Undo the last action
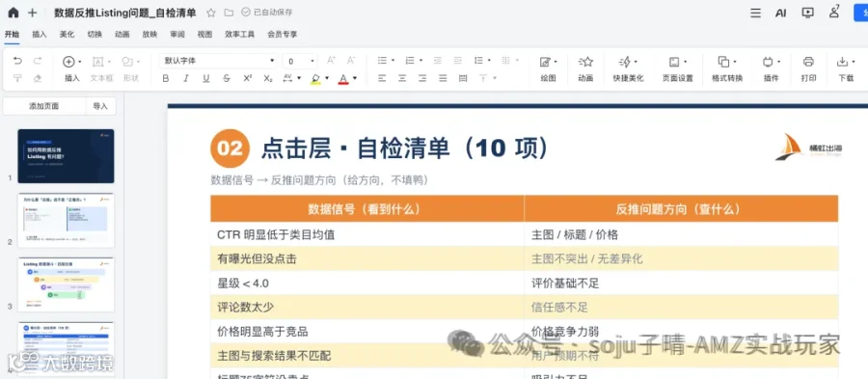 point(17,61)
